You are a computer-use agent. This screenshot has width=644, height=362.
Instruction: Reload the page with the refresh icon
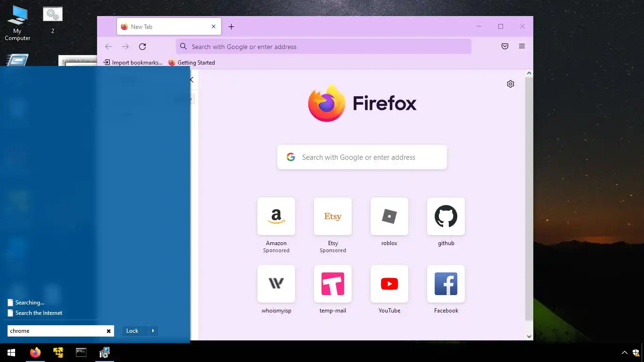click(x=142, y=46)
